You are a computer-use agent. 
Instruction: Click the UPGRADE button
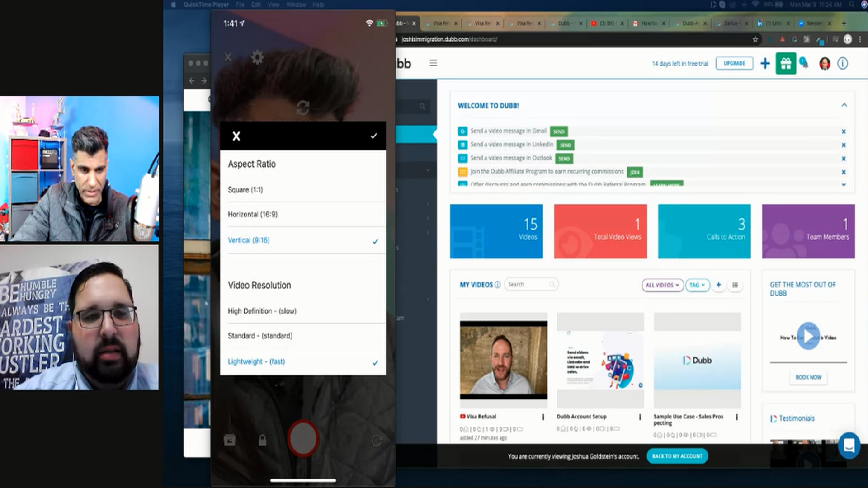734,63
